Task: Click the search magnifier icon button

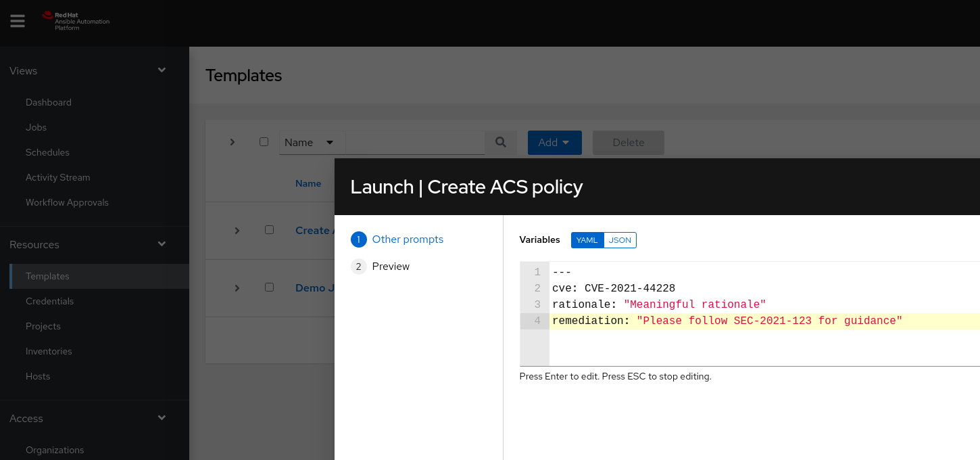Action: [501, 142]
